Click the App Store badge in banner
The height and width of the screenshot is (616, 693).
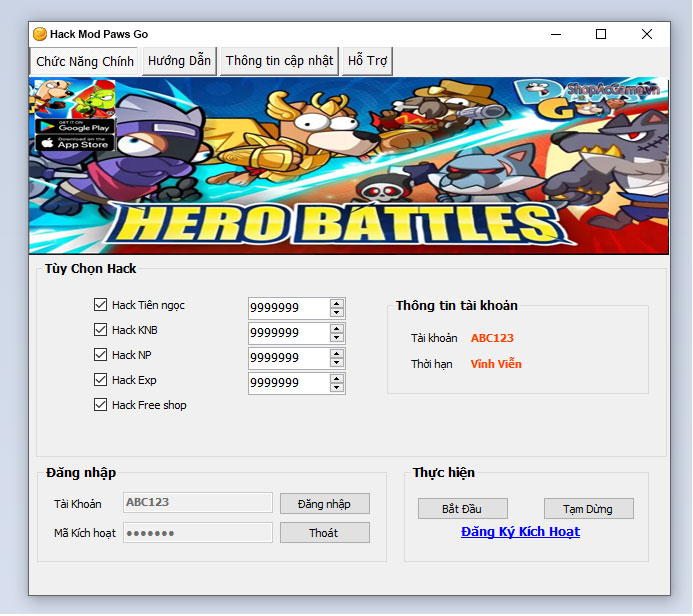75,143
